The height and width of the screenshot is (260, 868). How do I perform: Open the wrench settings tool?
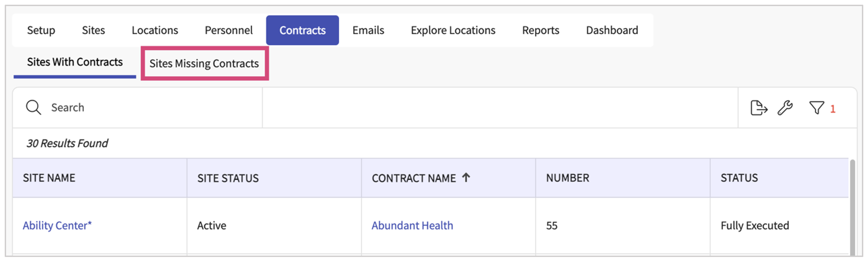coord(785,108)
